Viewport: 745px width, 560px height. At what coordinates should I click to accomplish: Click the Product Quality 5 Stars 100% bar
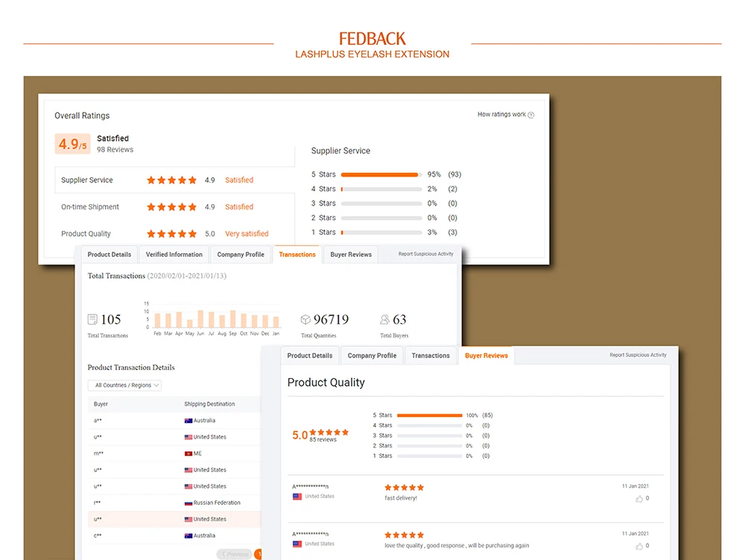pos(430,416)
